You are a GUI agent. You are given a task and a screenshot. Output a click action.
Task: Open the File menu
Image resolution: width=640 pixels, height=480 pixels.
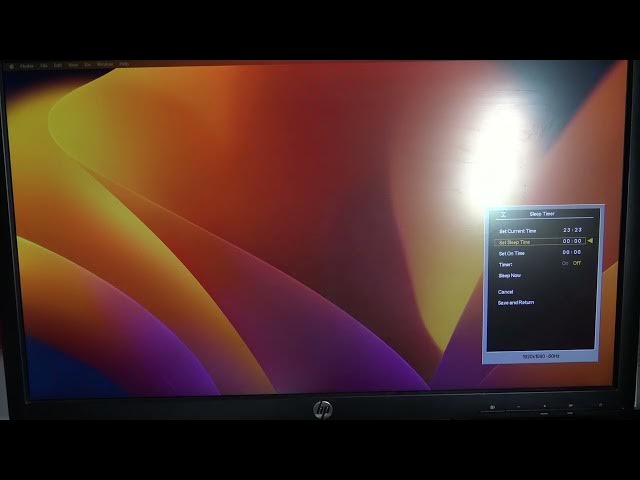(x=44, y=65)
